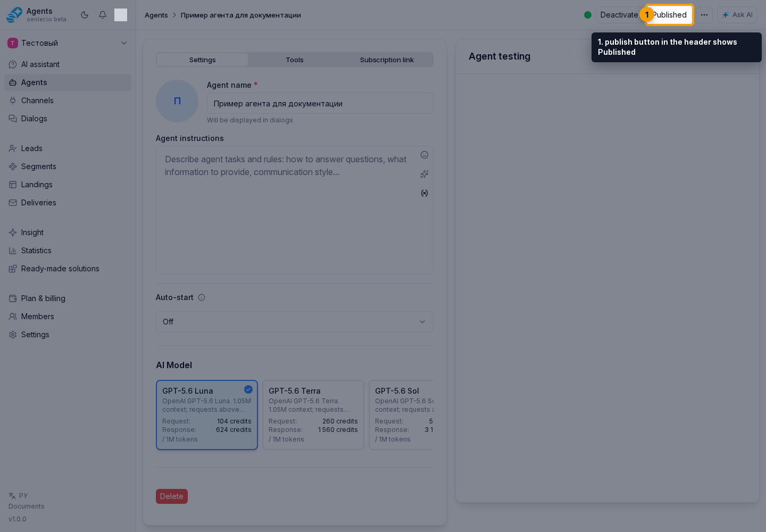The height and width of the screenshot is (532, 766).
Task: Switch to the Tools tab
Action: pyautogui.click(x=295, y=60)
